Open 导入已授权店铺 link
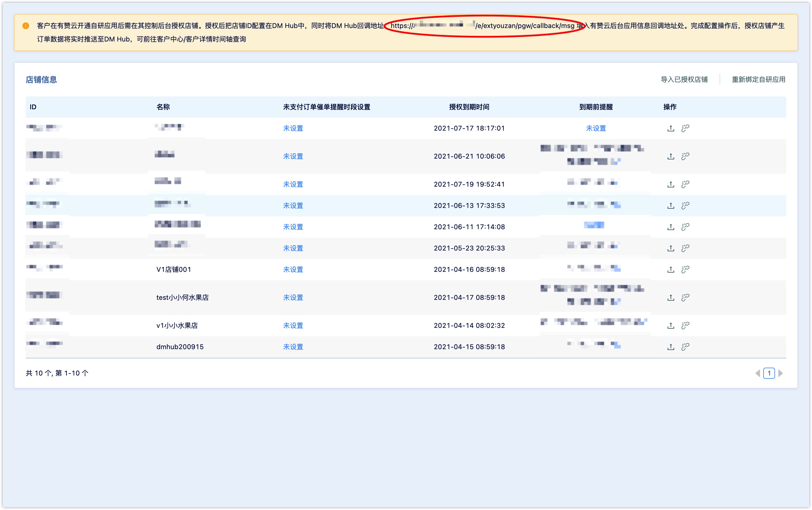This screenshot has width=812, height=510. [684, 79]
